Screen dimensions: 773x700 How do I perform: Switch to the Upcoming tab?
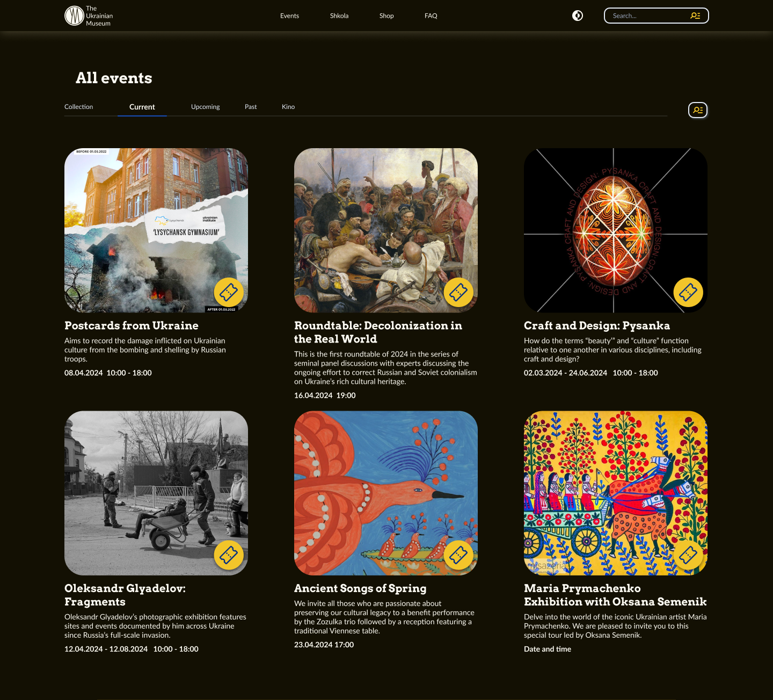[x=206, y=107]
